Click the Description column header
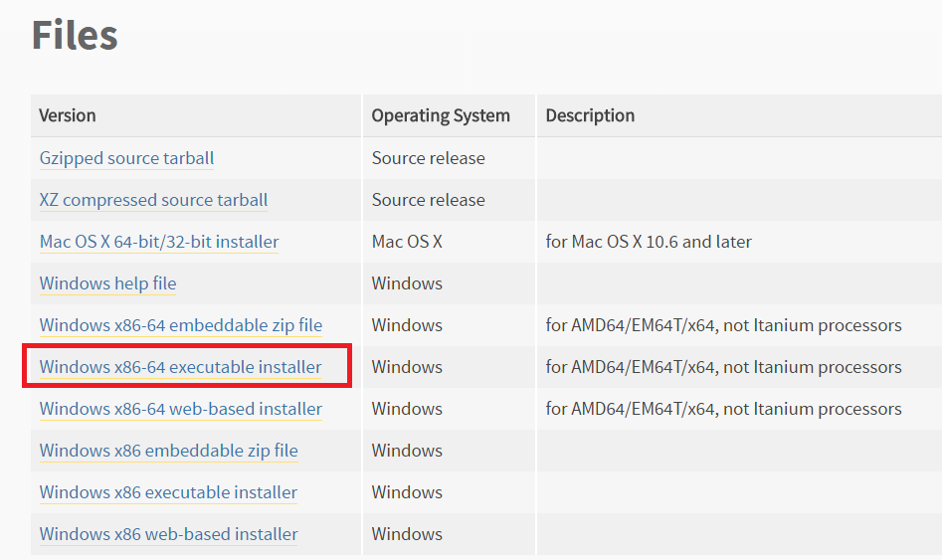Image resolution: width=942 pixels, height=560 pixels. coord(590,115)
